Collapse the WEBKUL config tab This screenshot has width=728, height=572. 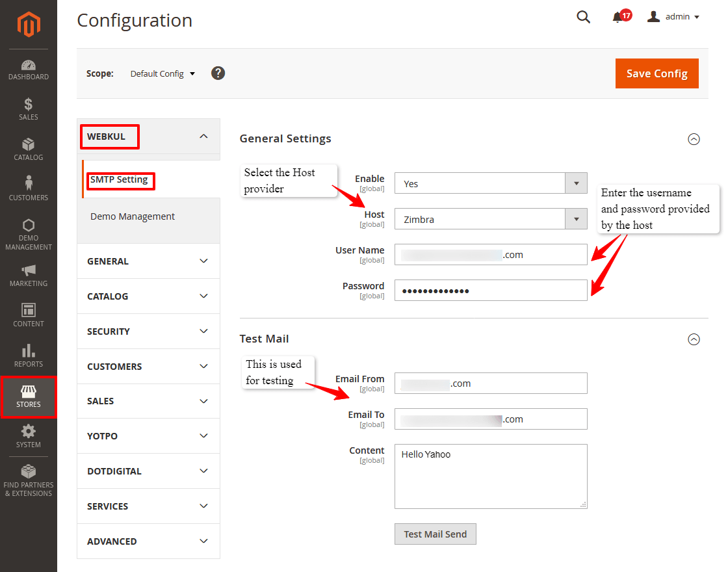tap(148, 136)
